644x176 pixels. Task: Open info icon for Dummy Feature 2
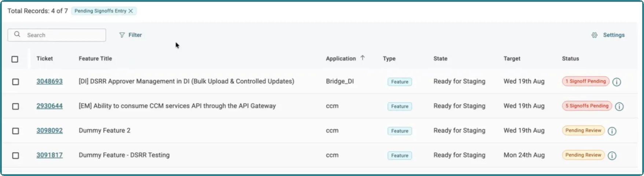click(612, 131)
